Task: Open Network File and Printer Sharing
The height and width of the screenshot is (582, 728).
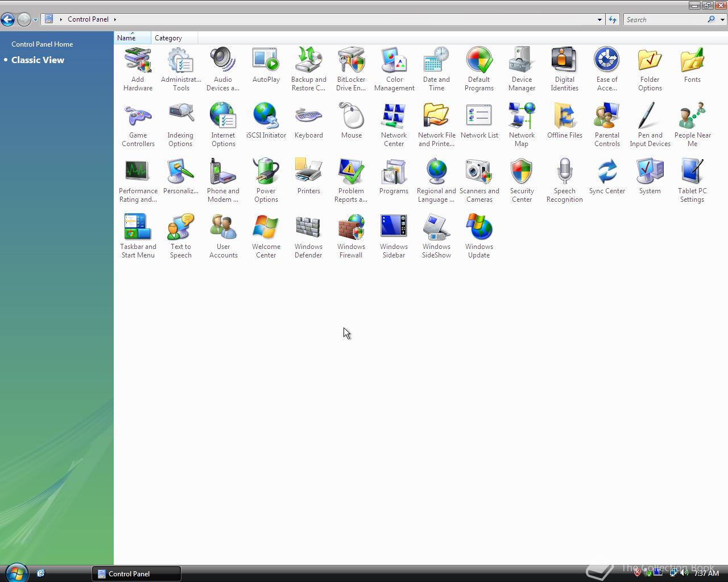Action: click(x=437, y=125)
